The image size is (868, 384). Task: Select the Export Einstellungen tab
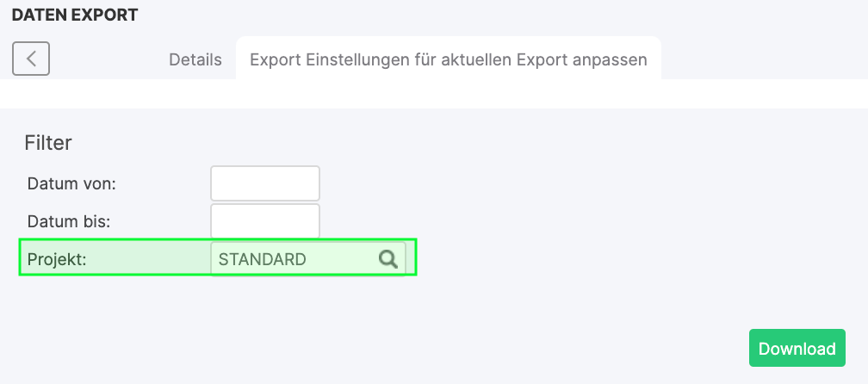tap(448, 60)
